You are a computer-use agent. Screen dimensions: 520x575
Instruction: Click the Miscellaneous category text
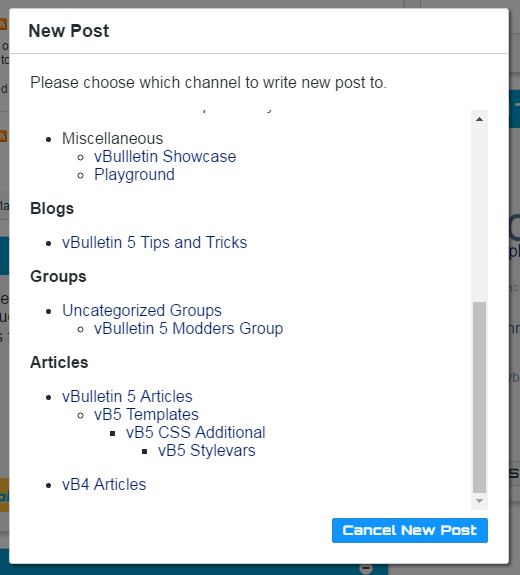pyautogui.click(x=112, y=139)
